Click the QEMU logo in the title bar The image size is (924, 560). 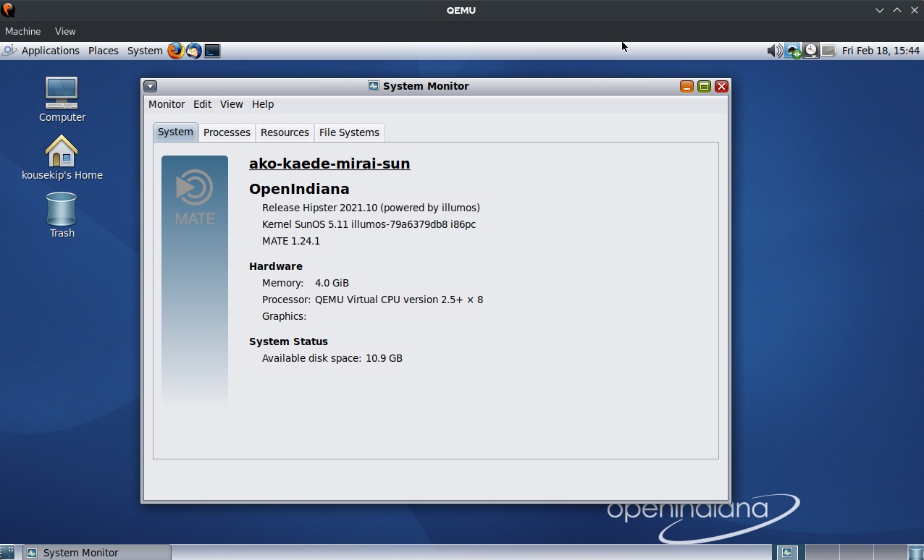pos(8,10)
